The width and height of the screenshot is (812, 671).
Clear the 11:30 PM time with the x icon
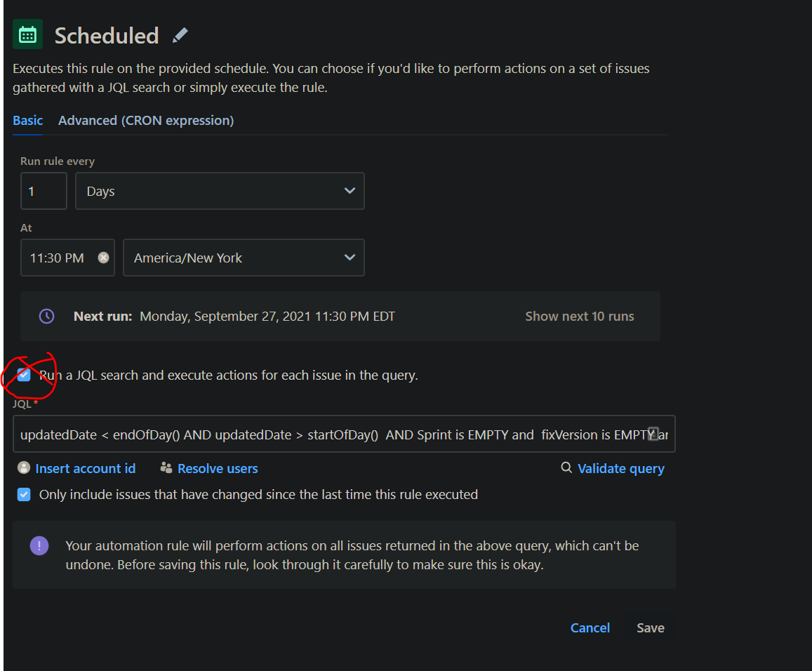click(103, 258)
